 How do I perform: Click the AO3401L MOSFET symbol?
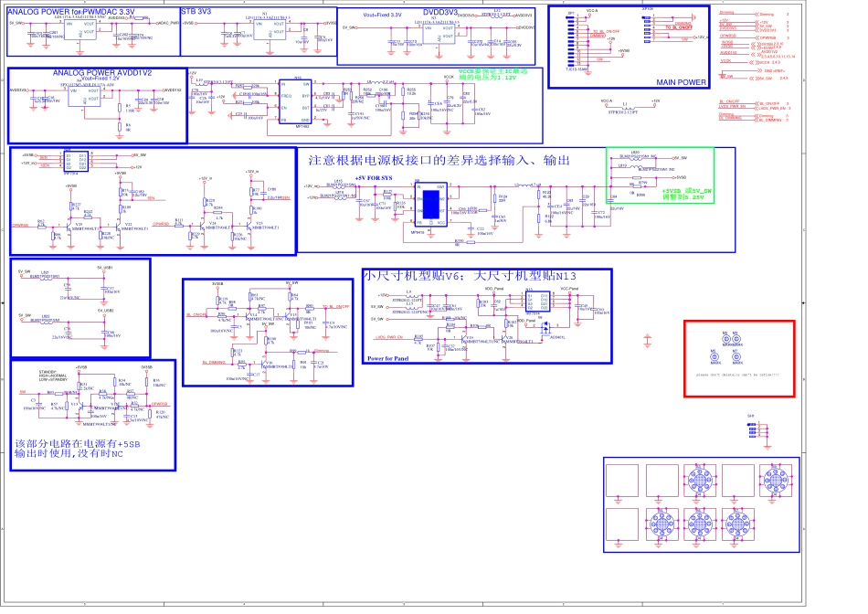546,326
